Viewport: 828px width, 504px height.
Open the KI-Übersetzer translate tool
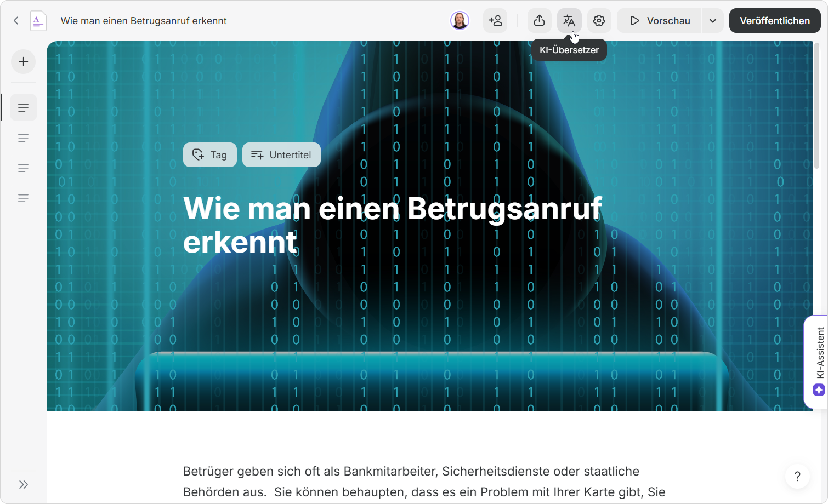pyautogui.click(x=569, y=21)
